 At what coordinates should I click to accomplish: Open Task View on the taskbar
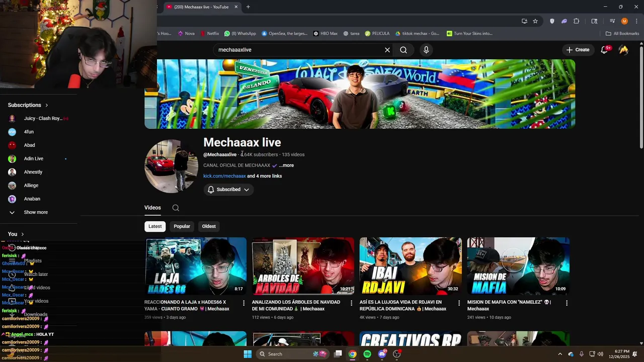[338, 354]
